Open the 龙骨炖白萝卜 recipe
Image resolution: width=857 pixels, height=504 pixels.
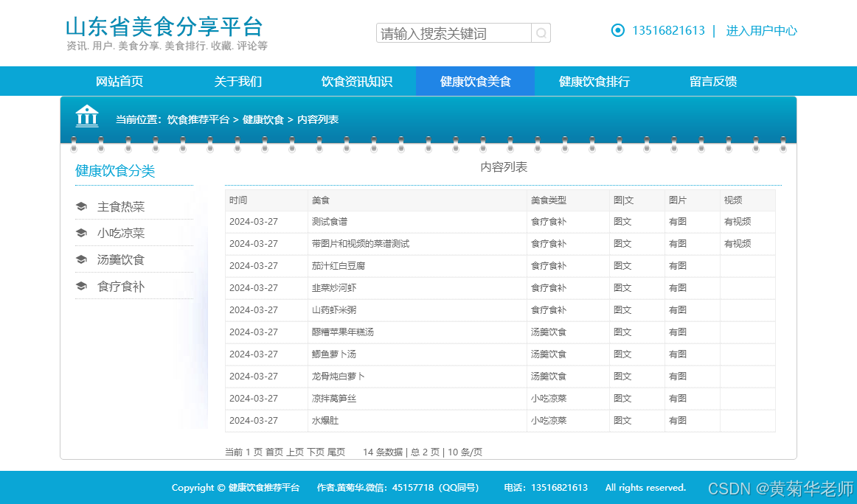coord(339,377)
